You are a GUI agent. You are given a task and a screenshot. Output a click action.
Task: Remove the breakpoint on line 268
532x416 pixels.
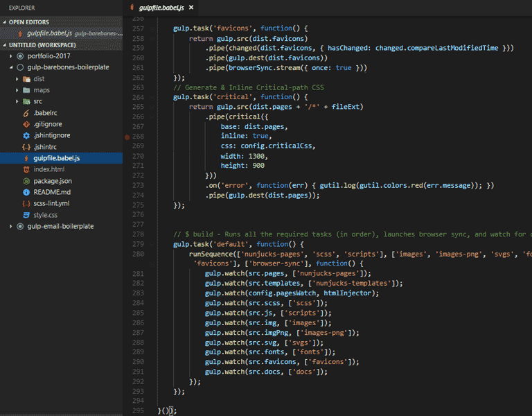[127, 137]
